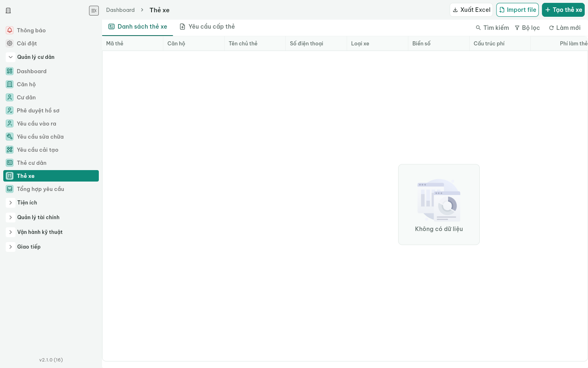588x368 pixels.
Task: Click the Căn hộ column header
Action: point(194,43)
